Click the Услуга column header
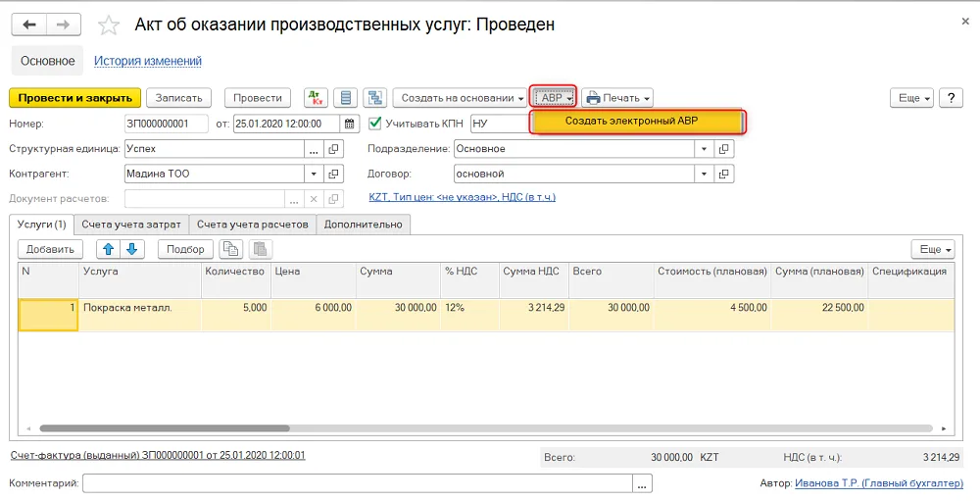The width and height of the screenshot is (980, 501). (140, 279)
